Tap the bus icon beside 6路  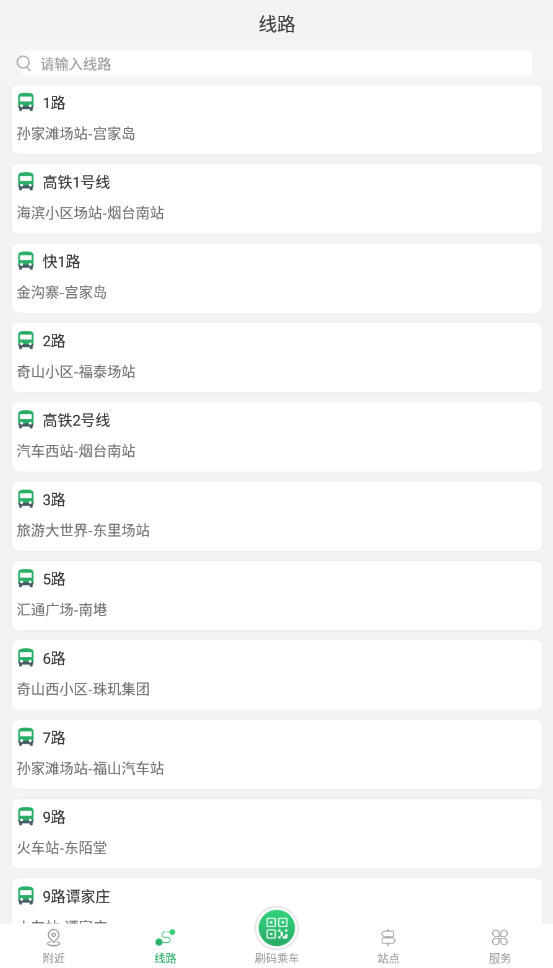(x=26, y=657)
